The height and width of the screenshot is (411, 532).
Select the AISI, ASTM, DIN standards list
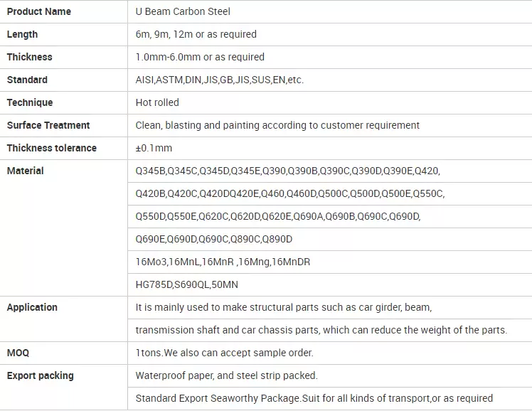coord(219,80)
